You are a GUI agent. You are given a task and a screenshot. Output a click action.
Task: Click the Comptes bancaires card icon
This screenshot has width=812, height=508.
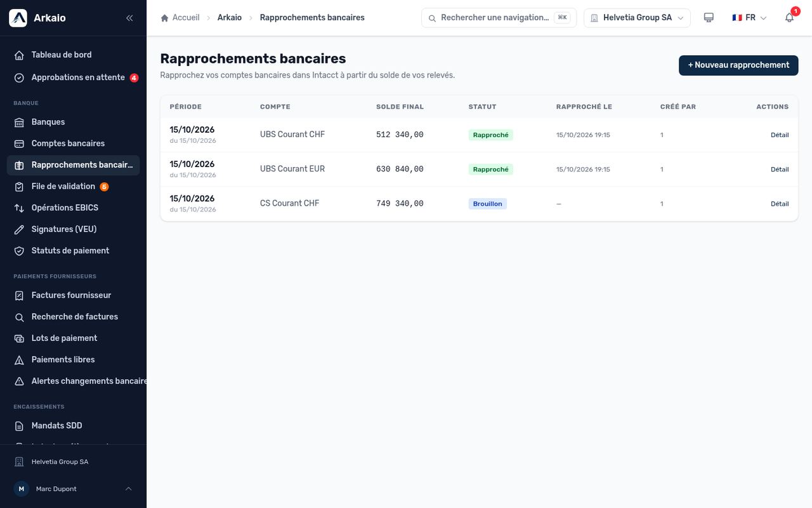click(19, 144)
